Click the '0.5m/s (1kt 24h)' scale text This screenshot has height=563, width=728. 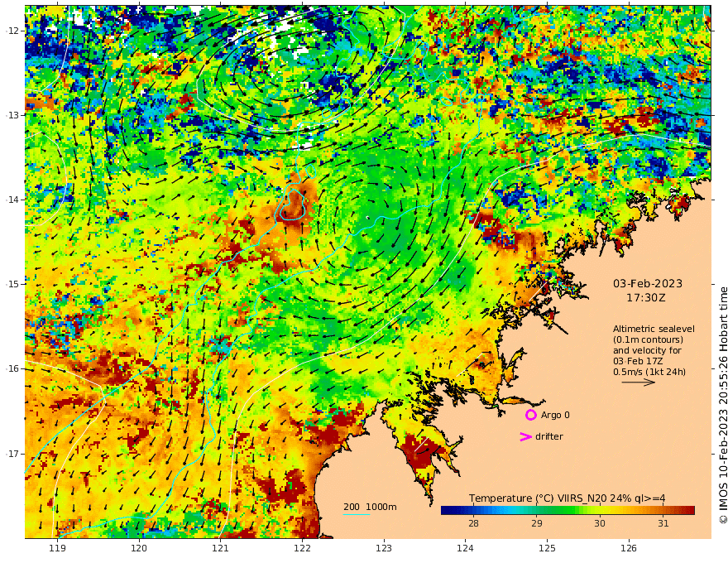tap(649, 372)
